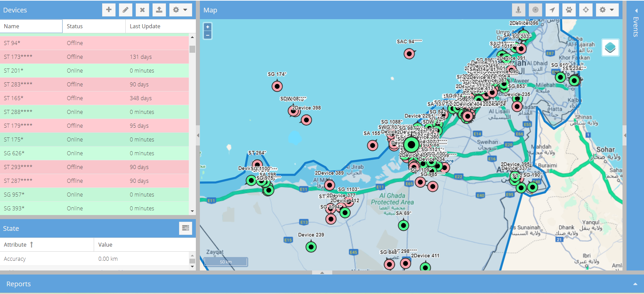This screenshot has height=294, width=644.
Task: Click the SA 155 marker on the map
Action: coord(373,145)
